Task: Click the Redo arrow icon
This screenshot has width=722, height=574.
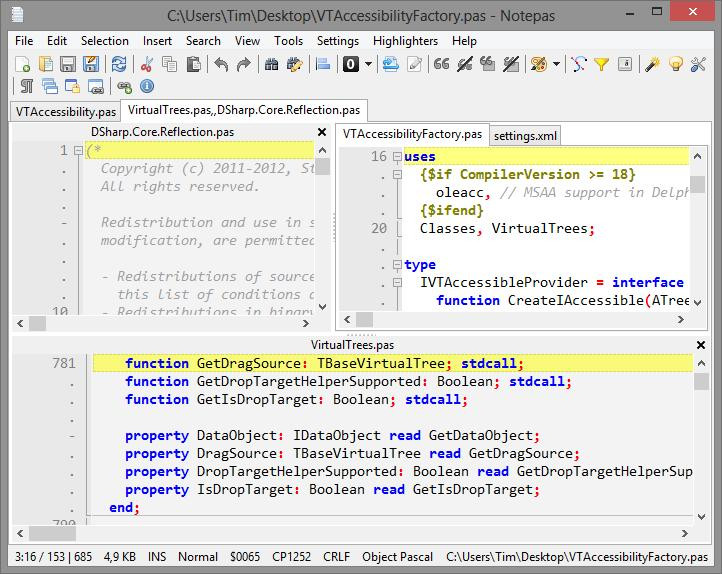Action: (x=244, y=64)
